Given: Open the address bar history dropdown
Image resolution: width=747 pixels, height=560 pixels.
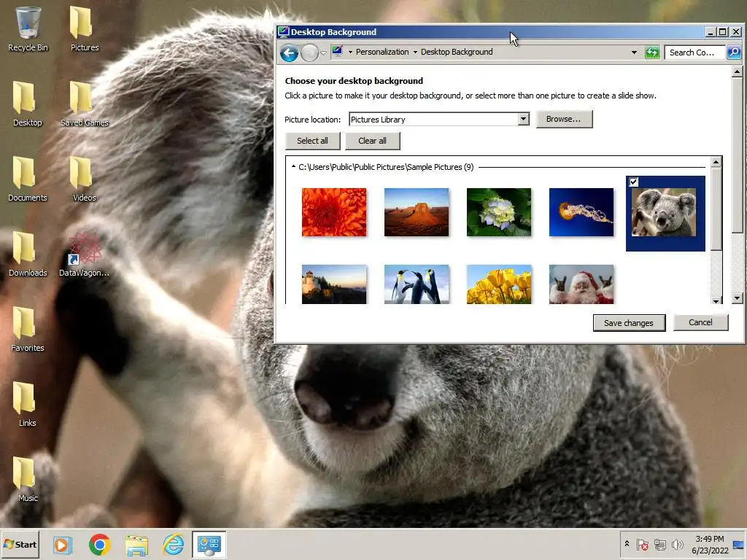Looking at the screenshot, I should [634, 52].
